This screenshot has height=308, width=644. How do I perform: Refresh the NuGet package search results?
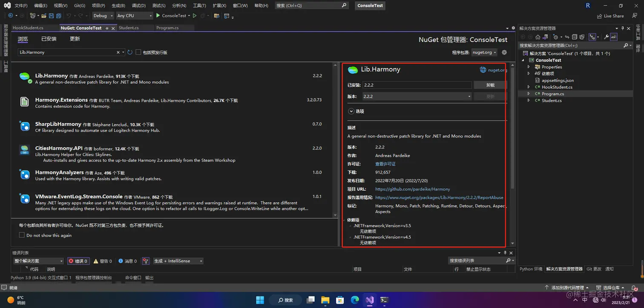[130, 52]
